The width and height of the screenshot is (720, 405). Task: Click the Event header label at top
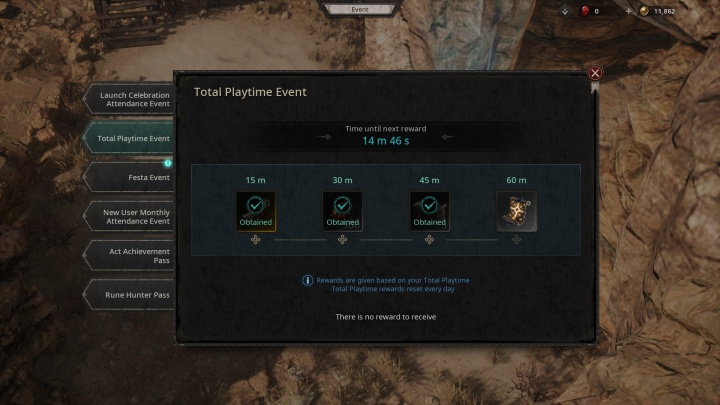(x=360, y=9)
